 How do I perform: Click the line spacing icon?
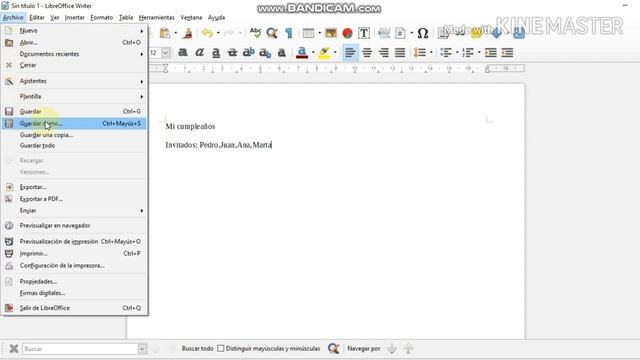click(x=420, y=52)
